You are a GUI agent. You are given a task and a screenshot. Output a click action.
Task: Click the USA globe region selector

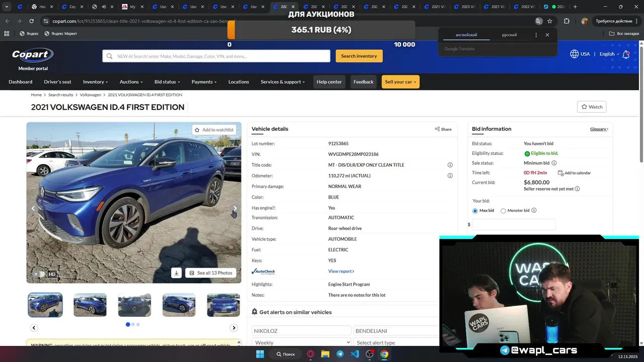(x=580, y=54)
